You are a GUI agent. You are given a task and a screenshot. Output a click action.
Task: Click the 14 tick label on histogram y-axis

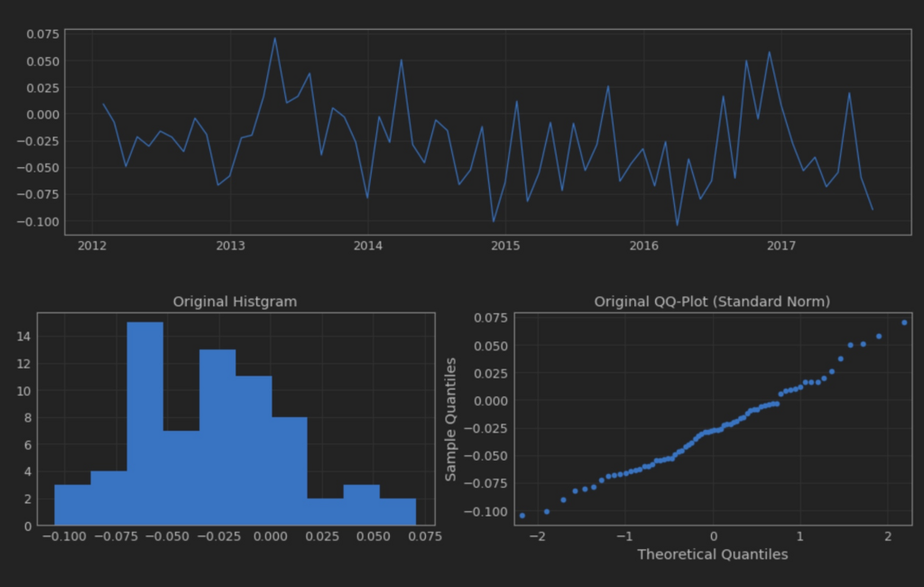24,336
